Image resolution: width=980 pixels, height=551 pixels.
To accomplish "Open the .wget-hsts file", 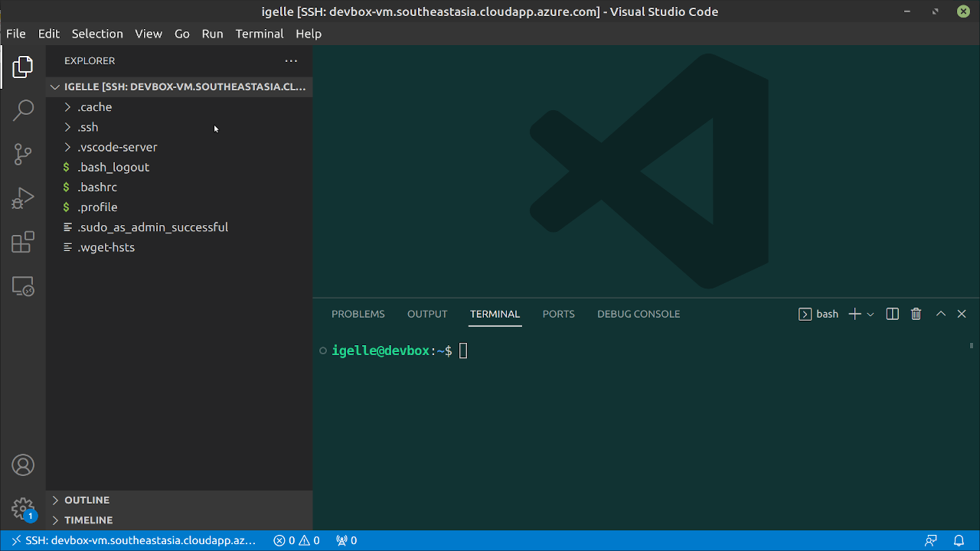I will [179, 247].
